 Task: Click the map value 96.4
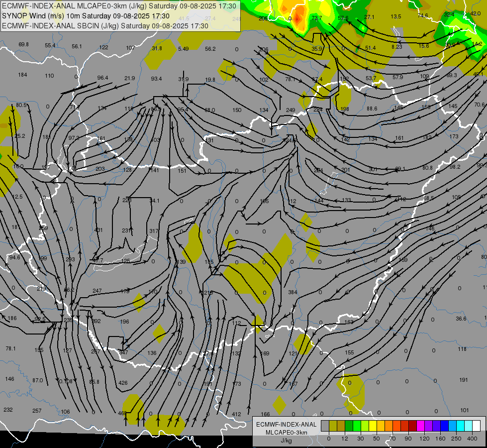click(103, 78)
